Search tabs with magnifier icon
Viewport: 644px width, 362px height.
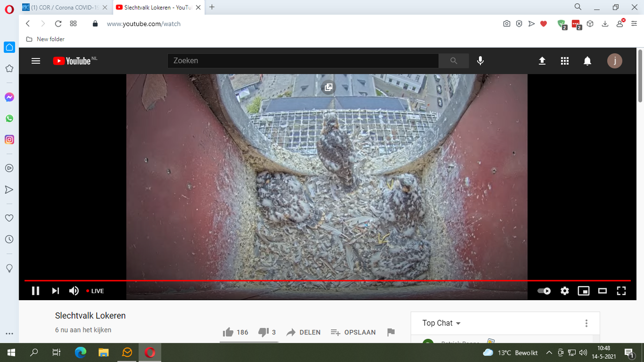coord(578,7)
